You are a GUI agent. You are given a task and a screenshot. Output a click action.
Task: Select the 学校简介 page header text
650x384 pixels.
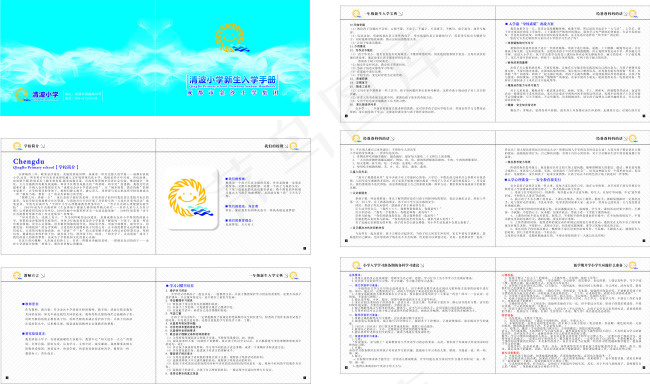(32, 146)
